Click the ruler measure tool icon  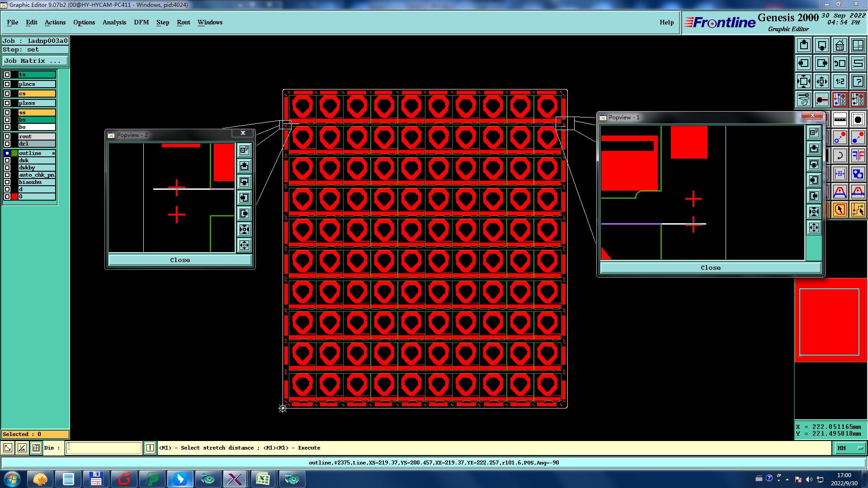point(840,119)
